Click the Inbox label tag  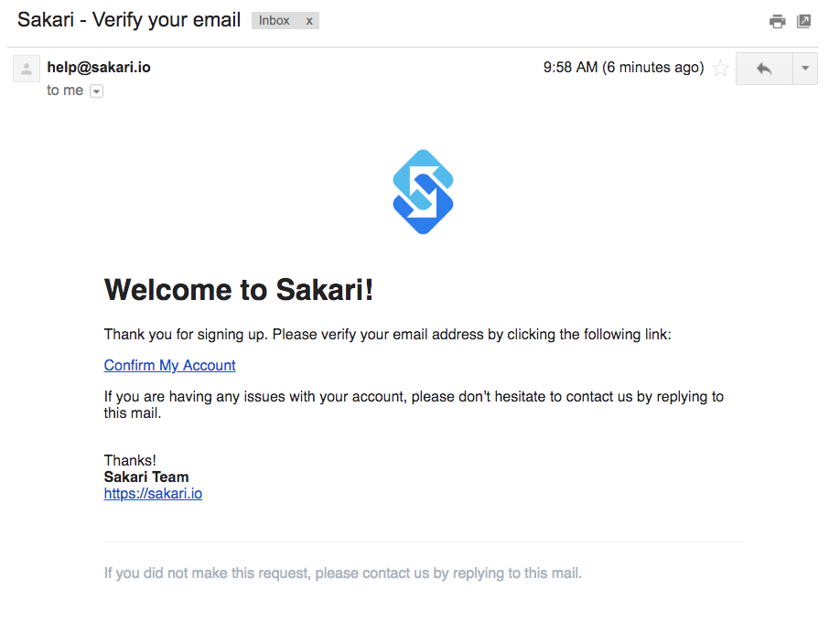(275, 20)
